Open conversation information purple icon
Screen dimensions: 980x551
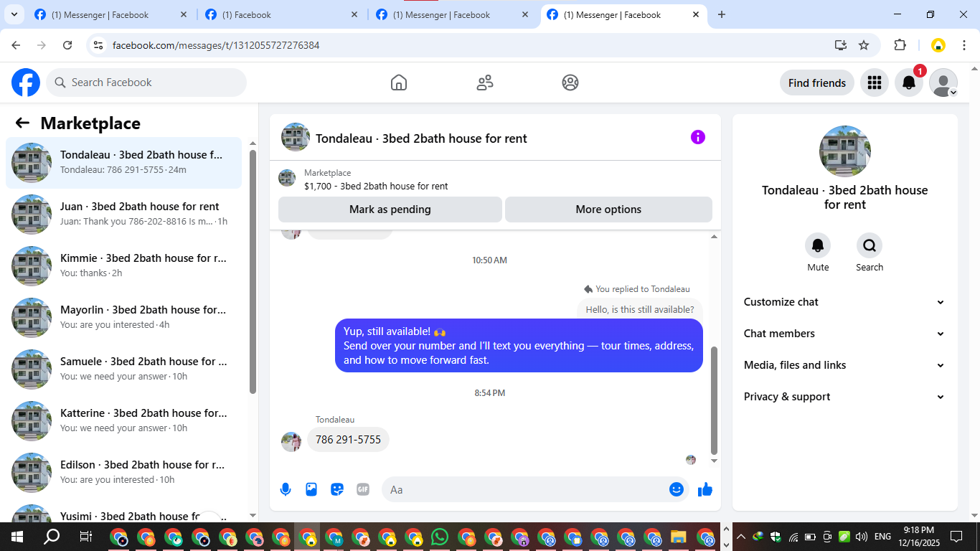pyautogui.click(x=698, y=137)
